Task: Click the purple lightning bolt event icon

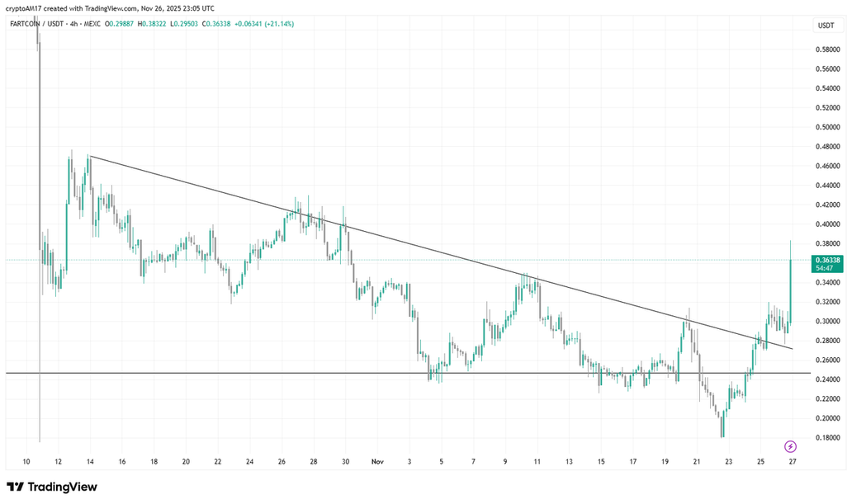Action: click(790, 446)
